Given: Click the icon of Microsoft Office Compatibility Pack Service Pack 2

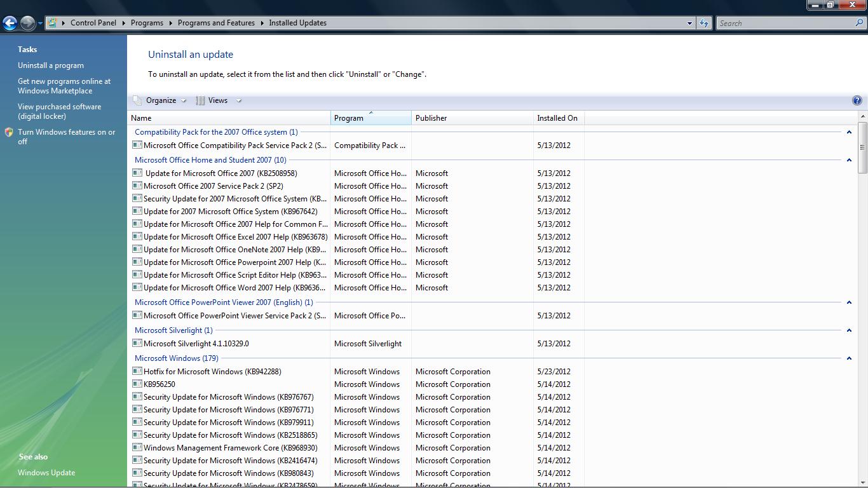Looking at the screenshot, I should pos(137,145).
